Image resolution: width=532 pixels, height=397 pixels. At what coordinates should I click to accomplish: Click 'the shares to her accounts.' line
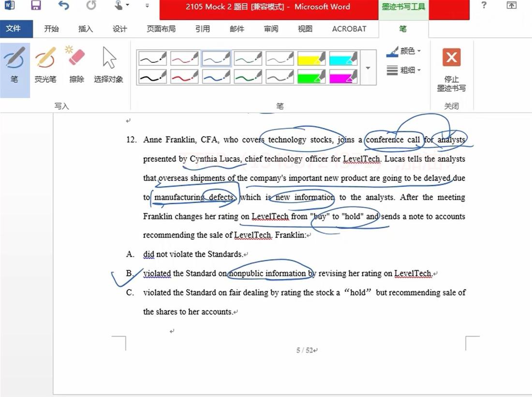tap(188, 312)
